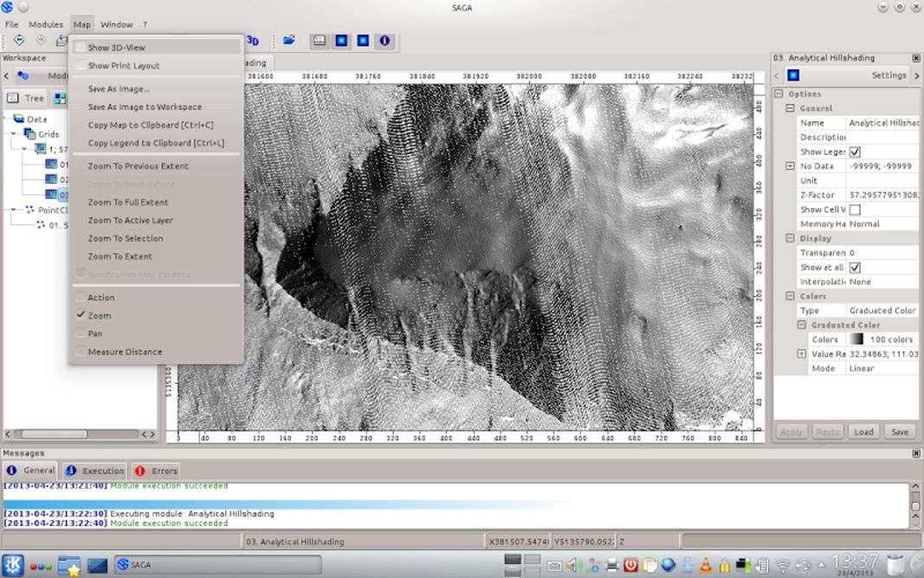This screenshot has height=578, width=924.
Task: Click the Errors tab red icon
Action: 140,471
